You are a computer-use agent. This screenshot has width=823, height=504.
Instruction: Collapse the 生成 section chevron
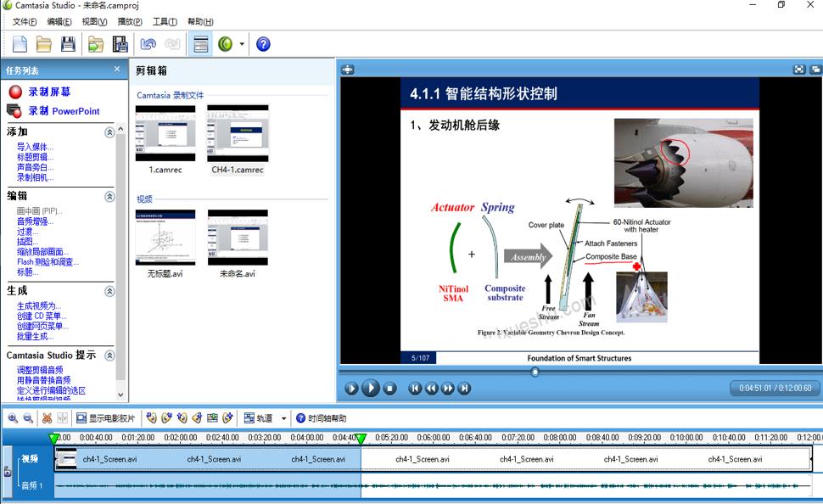pyautogui.click(x=109, y=291)
